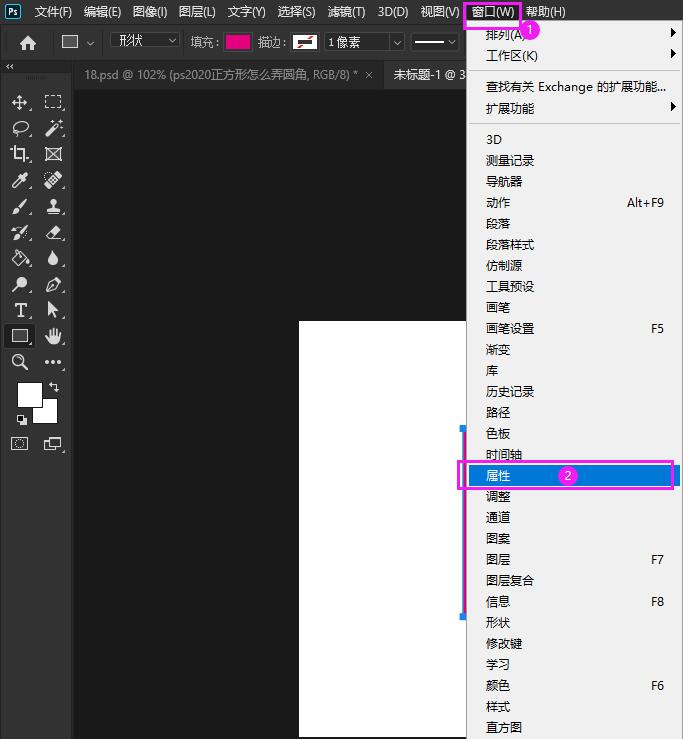The width and height of the screenshot is (683, 739).
Task: Select the Dodge tool
Action: pyautogui.click(x=20, y=284)
